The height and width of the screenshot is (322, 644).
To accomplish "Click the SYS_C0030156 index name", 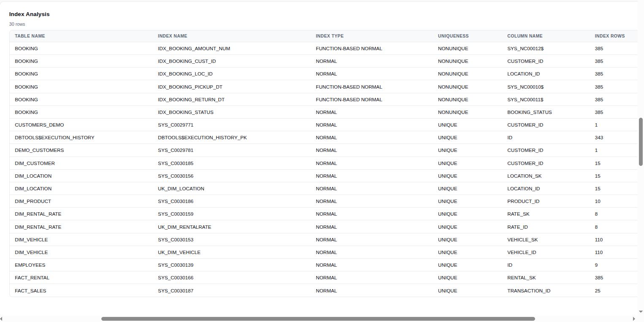I will pyautogui.click(x=176, y=176).
